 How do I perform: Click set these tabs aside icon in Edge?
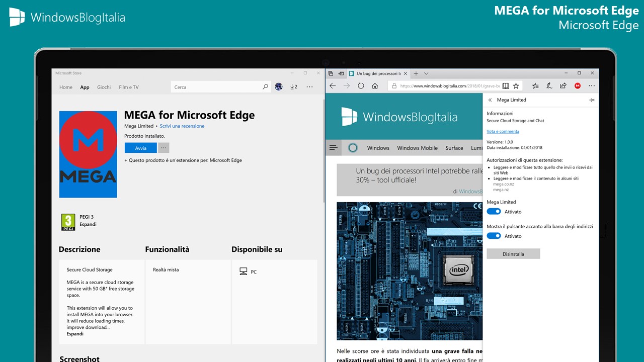click(341, 73)
